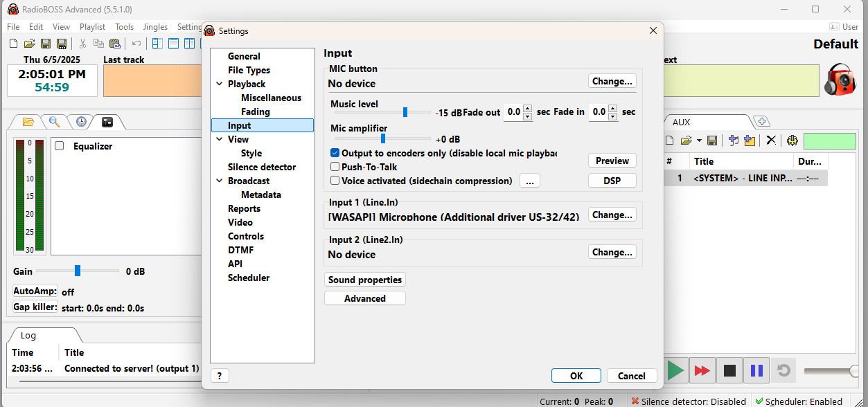Screen dimensions: 868x407
Task: Open the dropdown arrow beside AUX open folder
Action: (698, 141)
